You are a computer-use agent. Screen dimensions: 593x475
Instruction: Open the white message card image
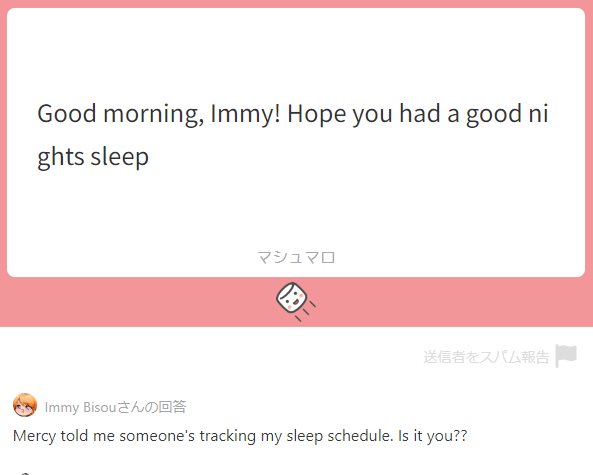tap(296, 143)
